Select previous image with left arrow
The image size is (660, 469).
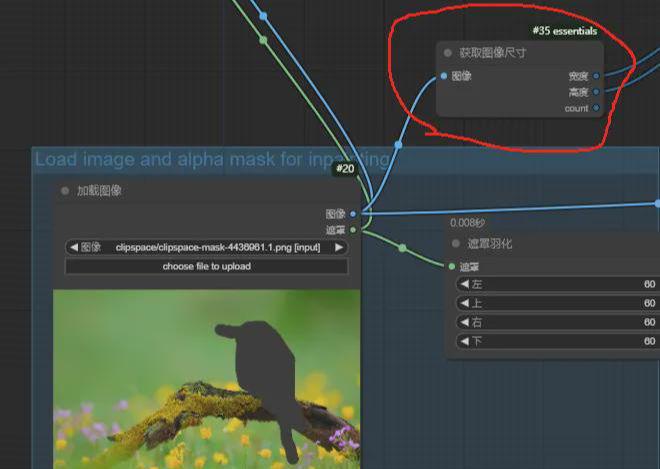(x=74, y=247)
